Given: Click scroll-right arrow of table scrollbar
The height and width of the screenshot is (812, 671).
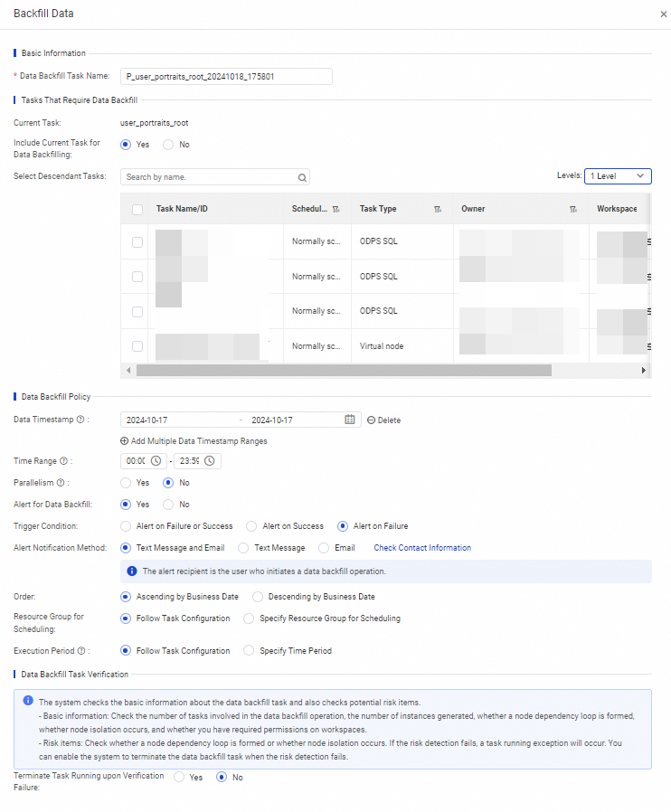Looking at the screenshot, I should point(644,370).
